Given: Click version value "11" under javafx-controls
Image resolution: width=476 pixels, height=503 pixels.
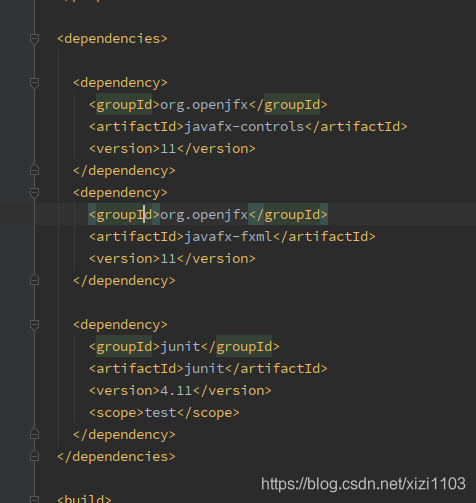Looking at the screenshot, I should tap(168, 149).
